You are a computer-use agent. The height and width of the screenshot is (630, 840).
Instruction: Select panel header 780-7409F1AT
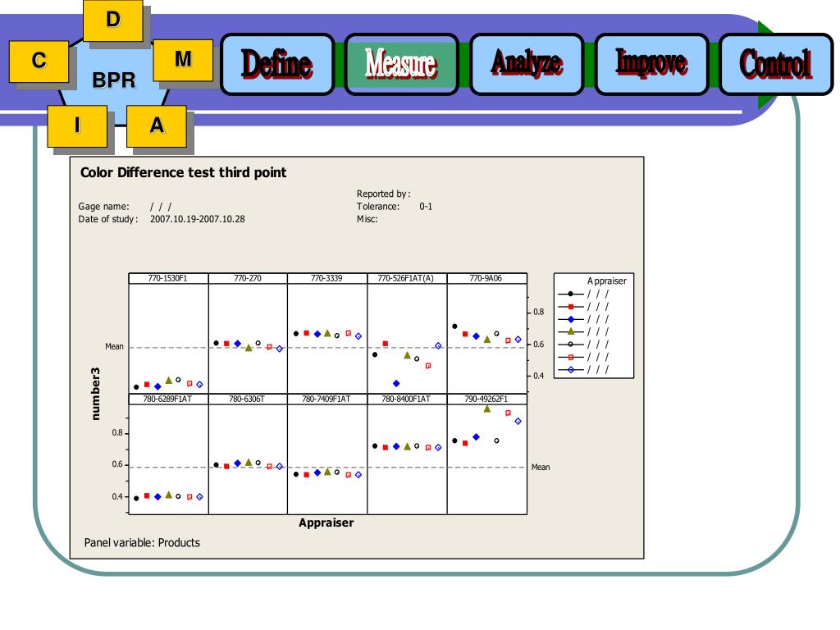[326, 399]
